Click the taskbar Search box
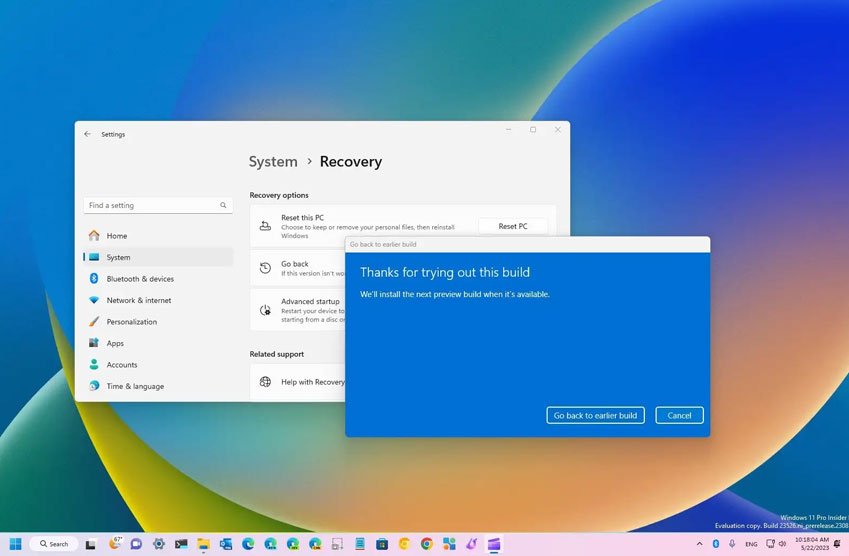The image size is (849, 556). pos(53,544)
